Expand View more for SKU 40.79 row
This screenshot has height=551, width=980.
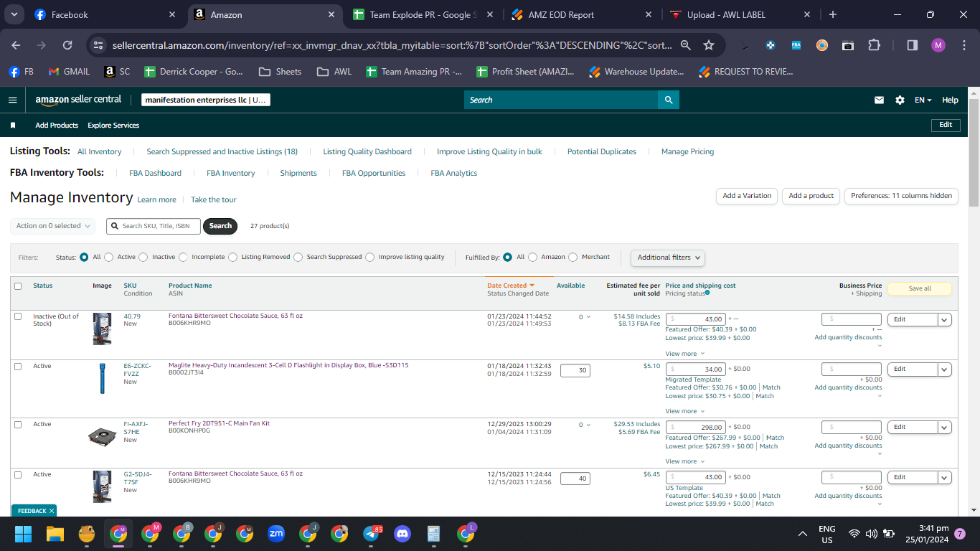(x=684, y=354)
